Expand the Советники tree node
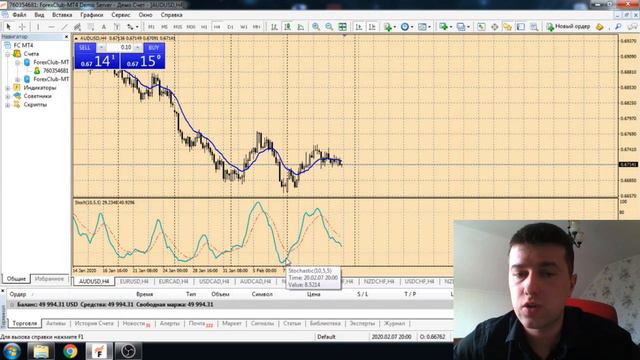The width and height of the screenshot is (640, 360). [x=7, y=96]
